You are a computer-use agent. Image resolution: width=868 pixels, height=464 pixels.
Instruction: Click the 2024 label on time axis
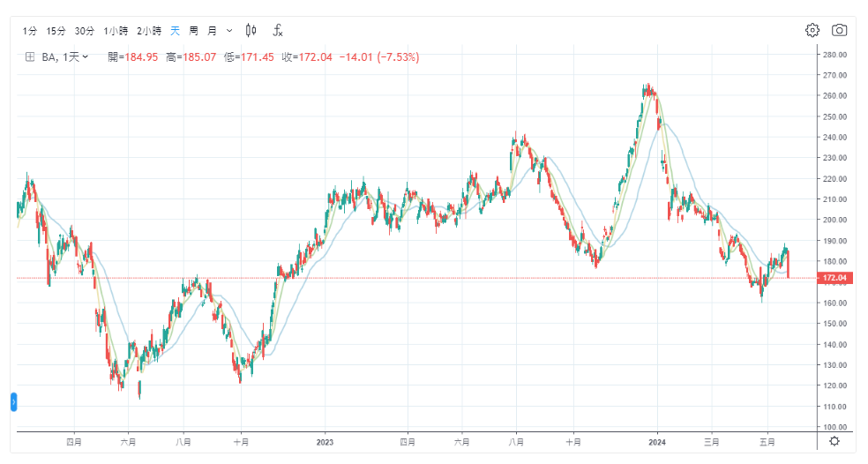656,440
